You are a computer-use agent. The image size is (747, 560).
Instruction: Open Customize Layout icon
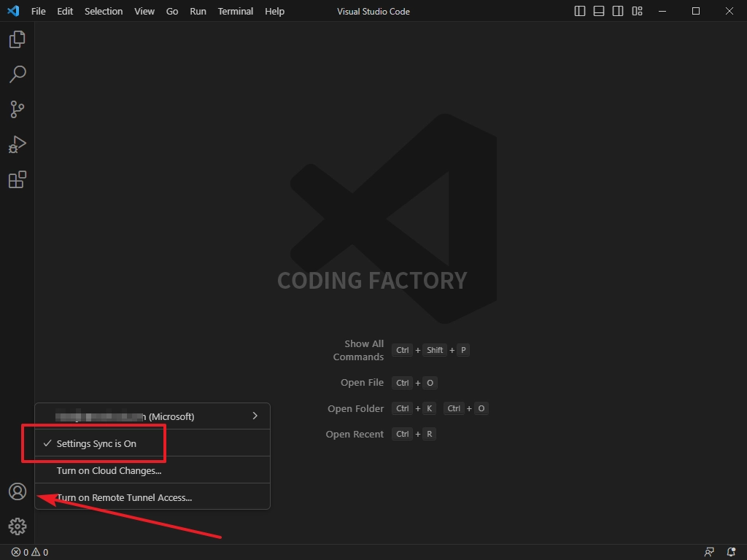tap(638, 11)
